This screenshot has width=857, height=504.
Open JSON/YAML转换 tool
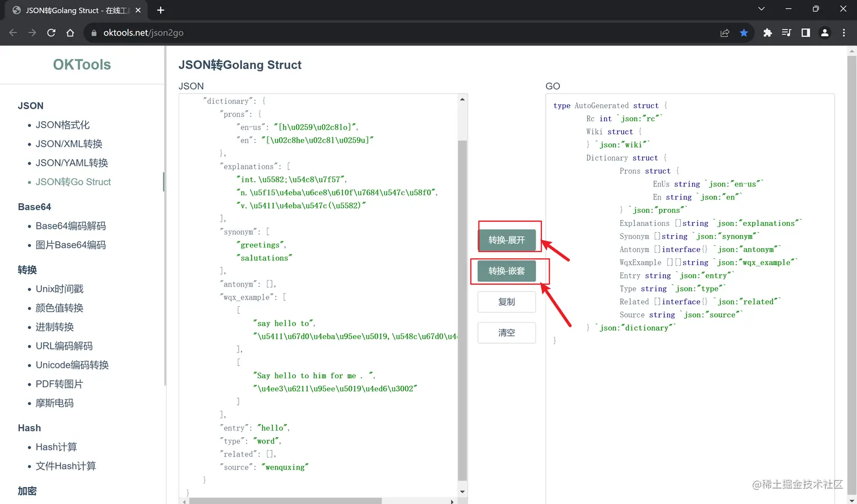click(x=72, y=163)
